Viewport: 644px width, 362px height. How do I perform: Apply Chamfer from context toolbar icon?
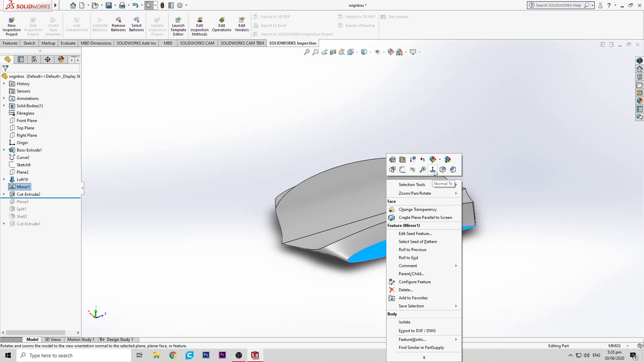[453, 170]
